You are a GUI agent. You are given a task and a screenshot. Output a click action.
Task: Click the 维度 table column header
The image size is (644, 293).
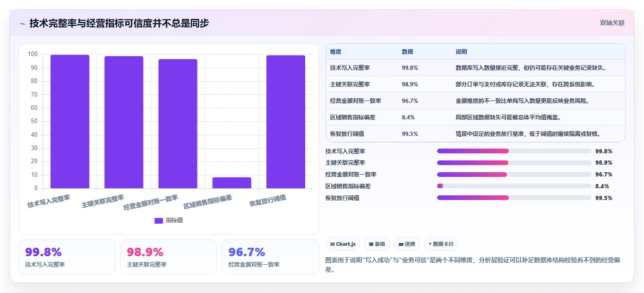coord(335,51)
